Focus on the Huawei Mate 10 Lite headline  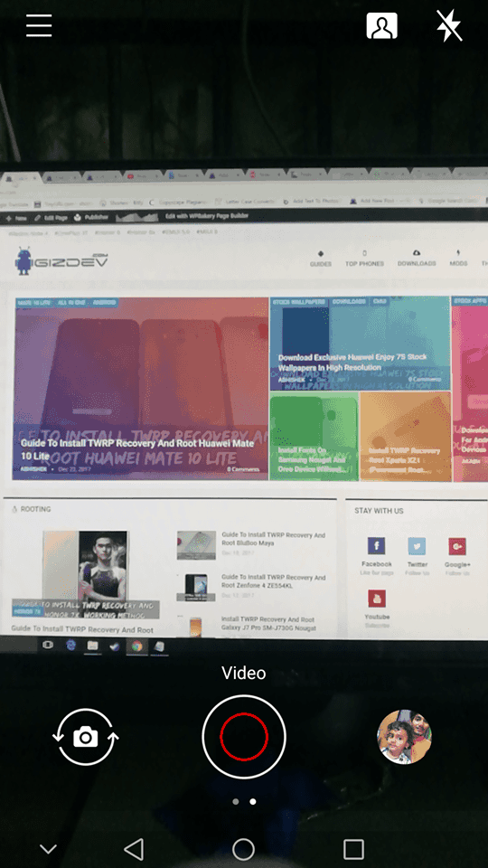137,449
